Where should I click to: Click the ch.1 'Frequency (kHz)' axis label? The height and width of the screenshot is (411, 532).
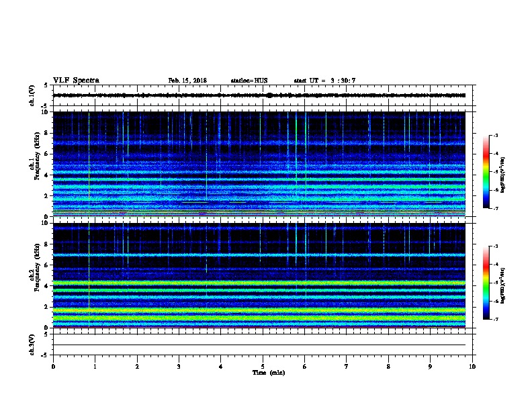37,156
